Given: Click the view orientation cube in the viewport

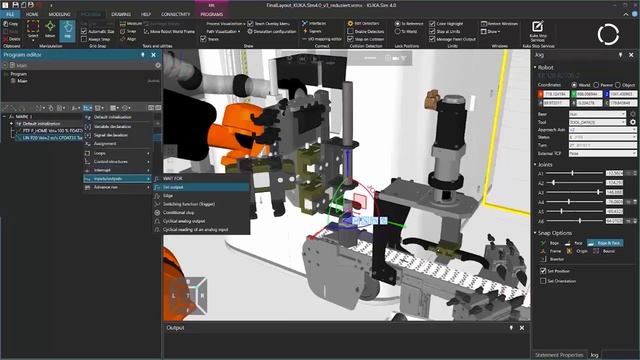Looking at the screenshot, I should 188,295.
